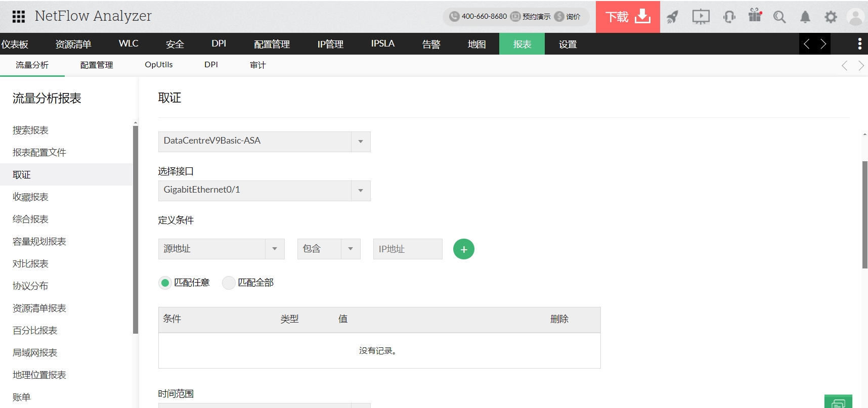Navigate main menu right with arrow
Screen dimensions: 868x408
pos(823,44)
